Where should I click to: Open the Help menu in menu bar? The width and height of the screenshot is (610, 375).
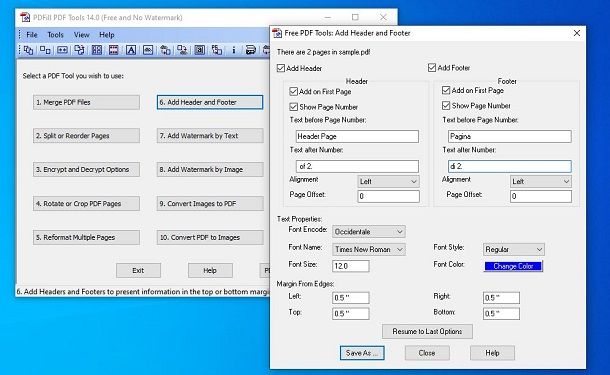pos(107,35)
